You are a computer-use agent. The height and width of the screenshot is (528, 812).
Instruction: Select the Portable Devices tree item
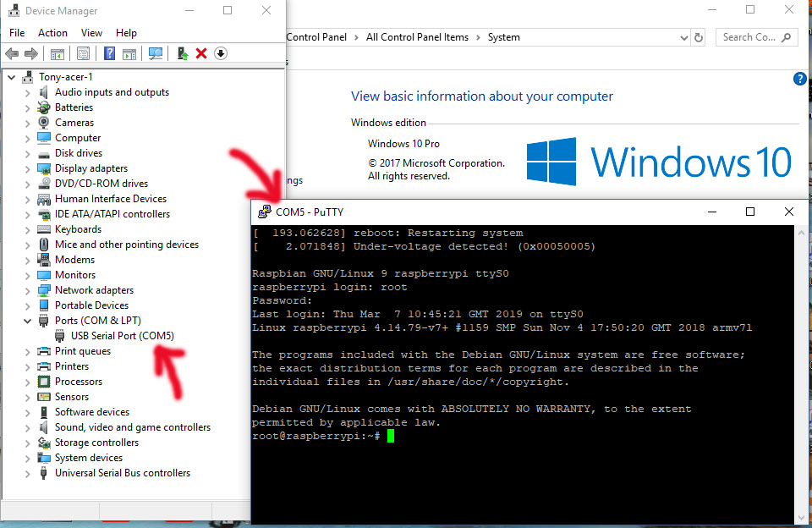[91, 305]
